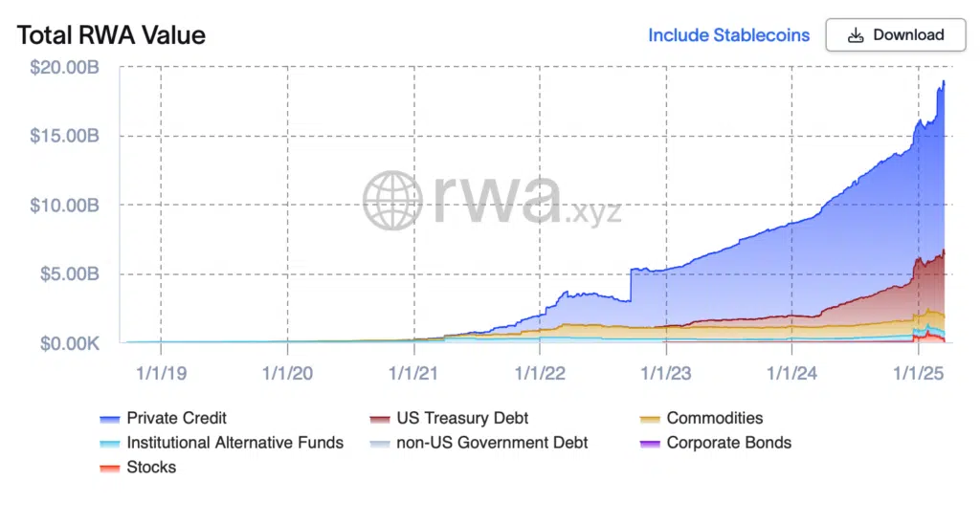Click the 1/1/23 x-axis label
The image size is (980, 523).
[x=665, y=372]
